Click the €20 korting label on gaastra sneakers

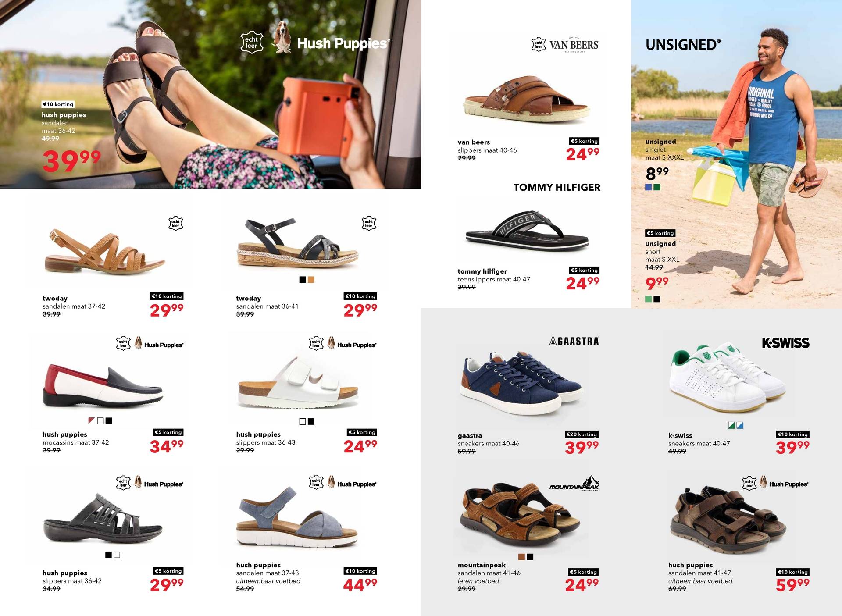(x=582, y=434)
